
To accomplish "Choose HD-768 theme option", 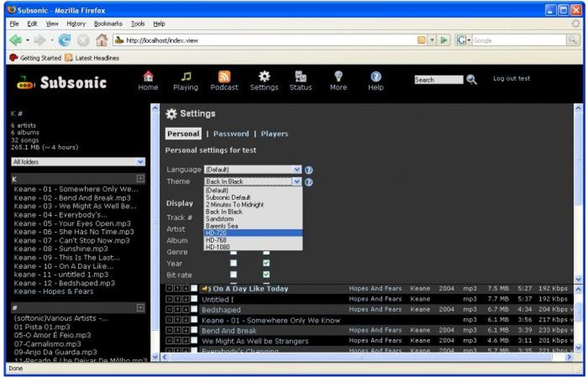I will click(253, 240).
